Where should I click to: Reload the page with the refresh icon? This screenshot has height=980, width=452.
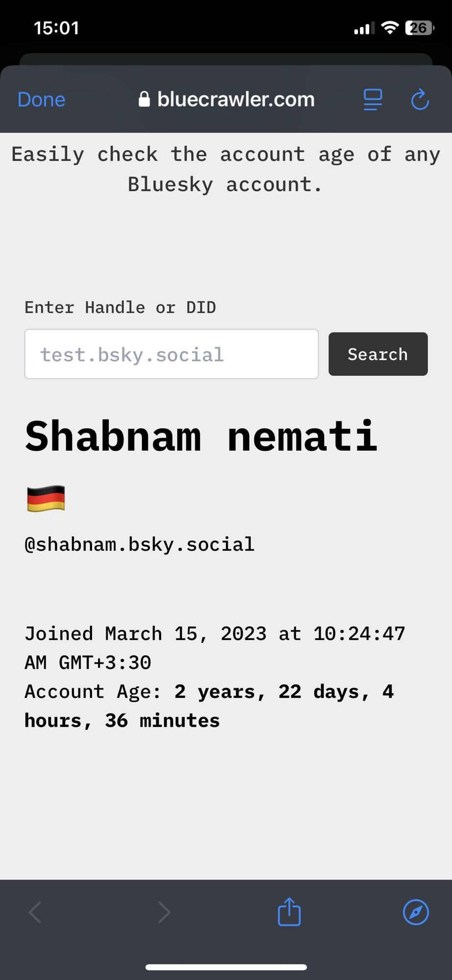[x=420, y=99]
